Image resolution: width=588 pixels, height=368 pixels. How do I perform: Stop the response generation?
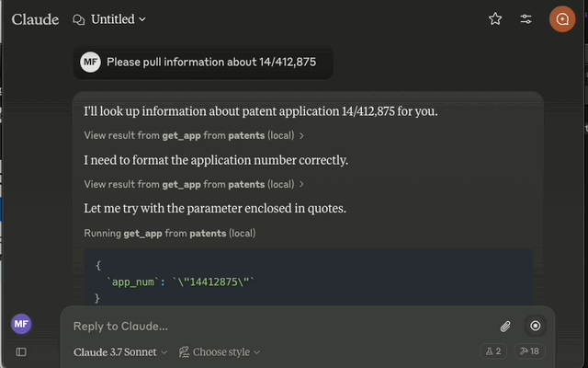coord(535,326)
